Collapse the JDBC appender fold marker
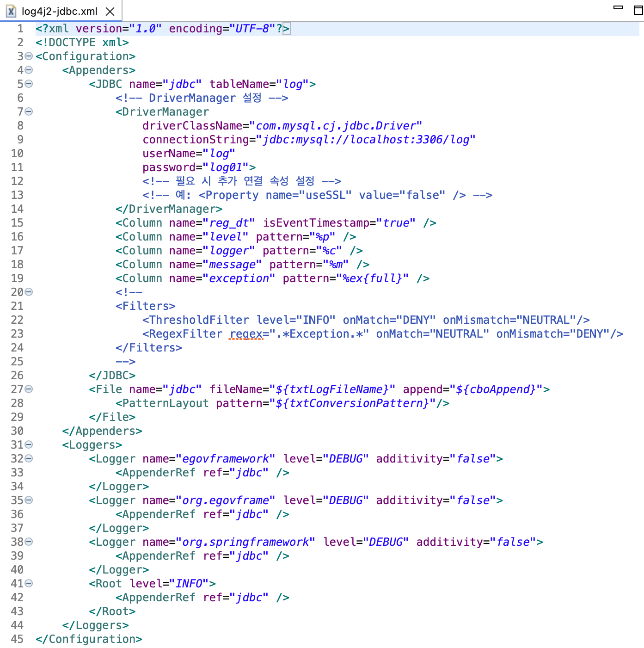 28,84
